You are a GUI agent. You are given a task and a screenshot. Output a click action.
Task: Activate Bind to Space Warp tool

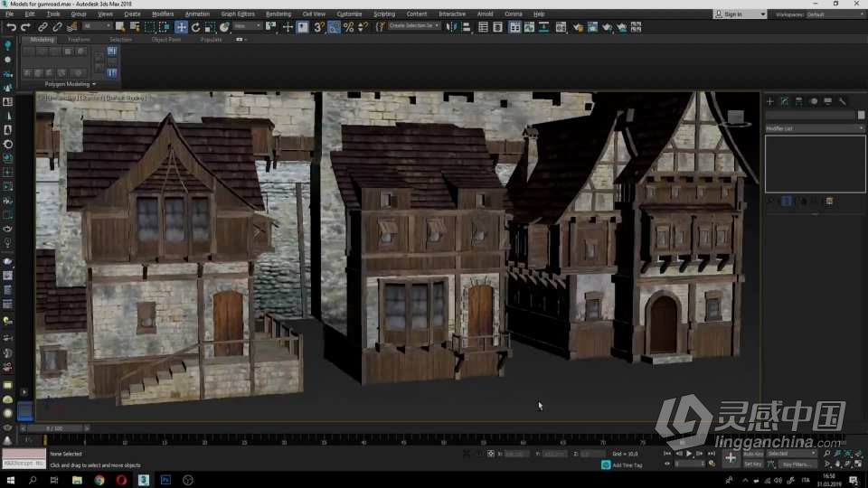(x=72, y=26)
